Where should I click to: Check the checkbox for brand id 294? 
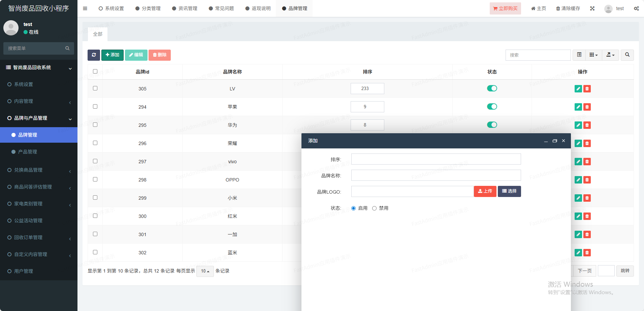95,107
